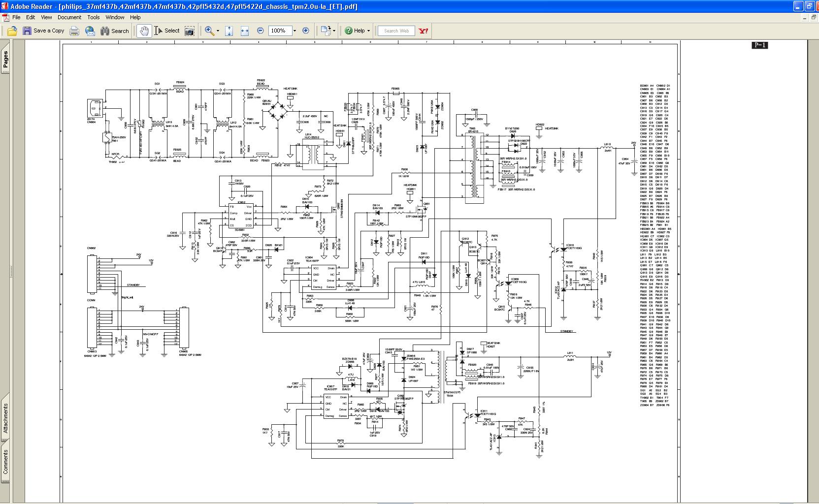Viewport: 819px width, 504px height.
Task: Switch to the Pages side tab
Action: tap(5, 60)
